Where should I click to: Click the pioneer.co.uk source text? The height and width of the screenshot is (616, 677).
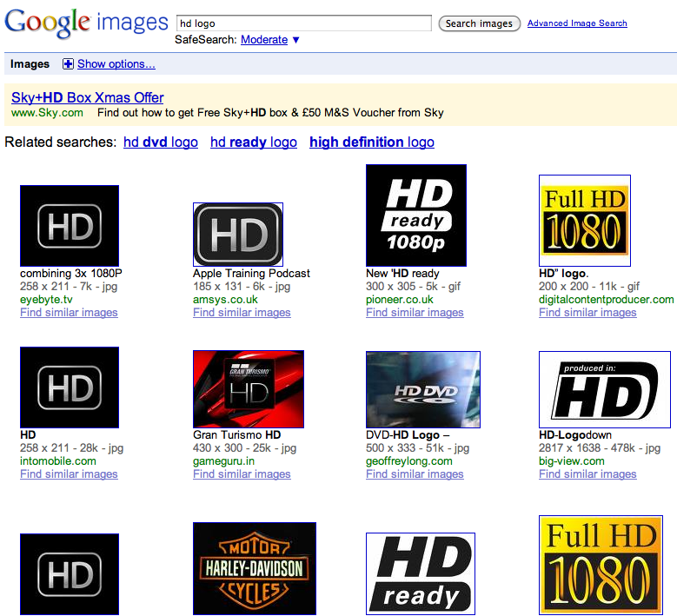point(400,300)
